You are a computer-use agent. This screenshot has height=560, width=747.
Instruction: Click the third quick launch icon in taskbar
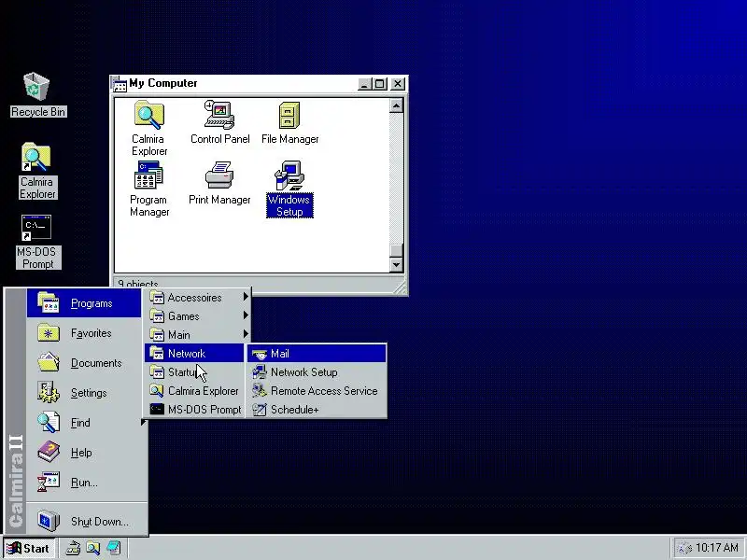coord(113,548)
